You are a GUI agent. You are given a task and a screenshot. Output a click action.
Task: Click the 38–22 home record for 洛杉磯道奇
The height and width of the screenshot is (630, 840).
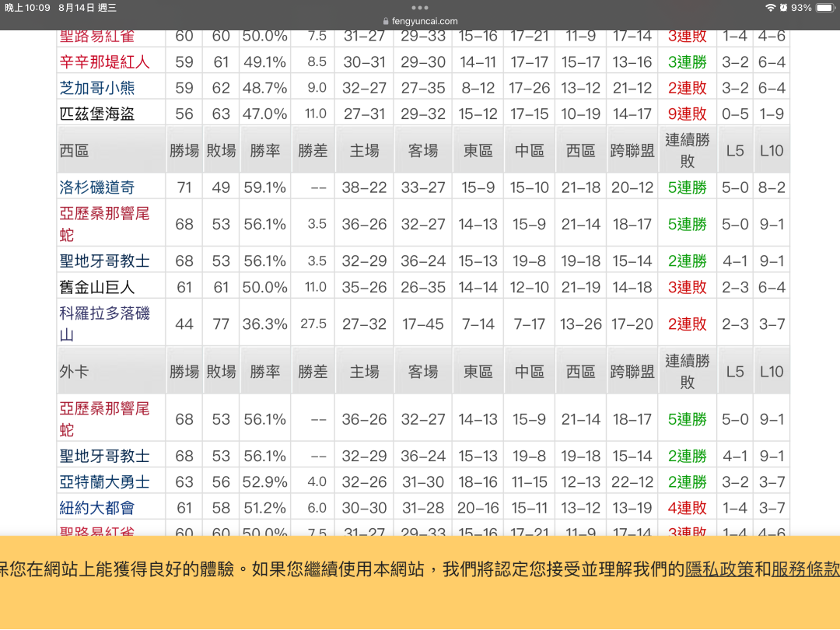point(364,187)
